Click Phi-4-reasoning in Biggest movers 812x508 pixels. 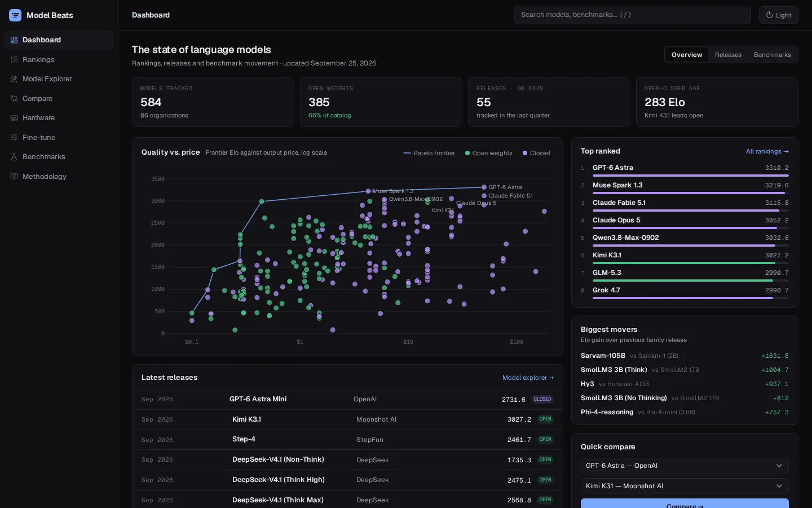click(x=607, y=412)
